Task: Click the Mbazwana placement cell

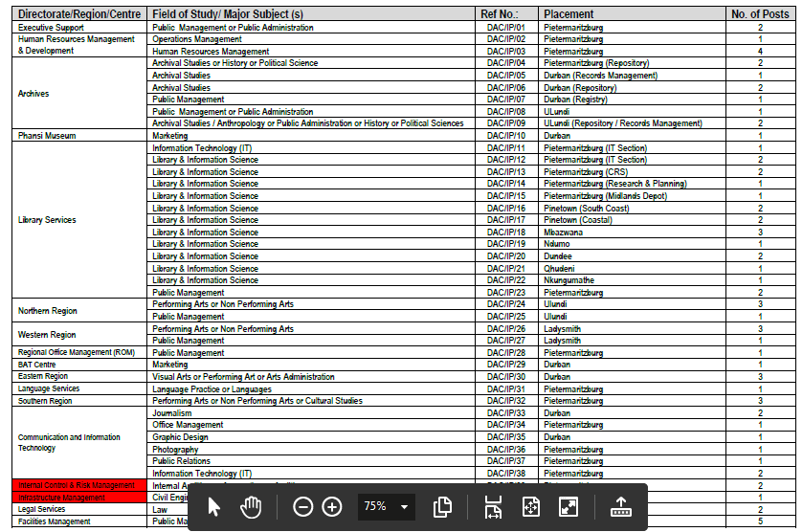Action: pos(564,233)
